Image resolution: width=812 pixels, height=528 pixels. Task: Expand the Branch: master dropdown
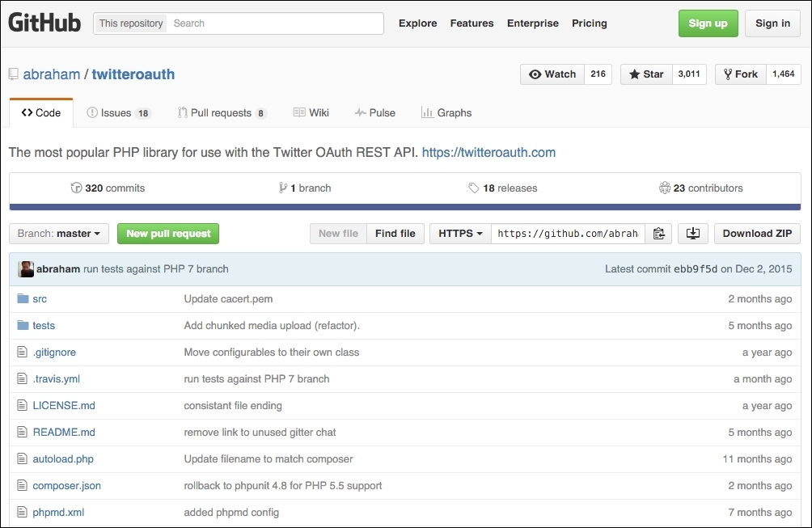[x=58, y=234]
